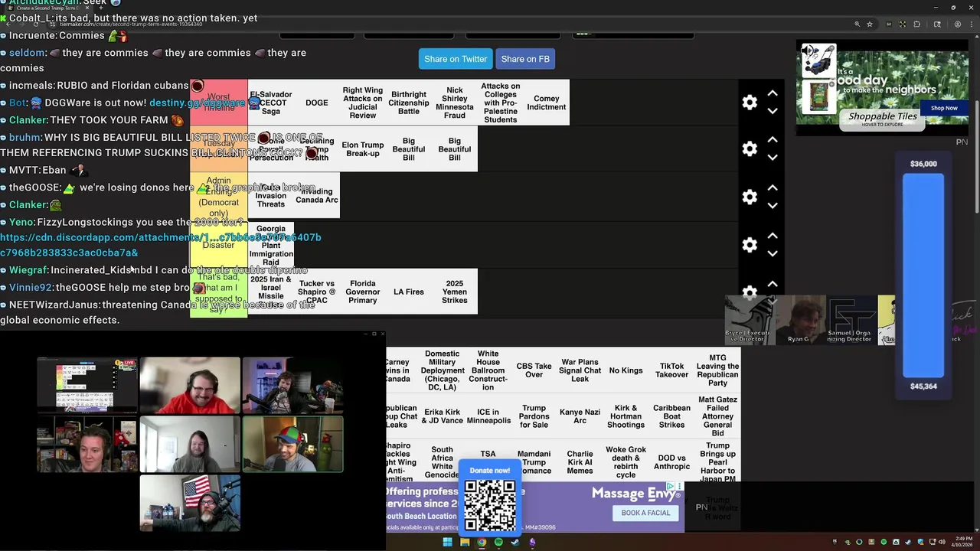980x551 pixels.
Task: Move Disaster tier row down
Action: click(x=773, y=254)
